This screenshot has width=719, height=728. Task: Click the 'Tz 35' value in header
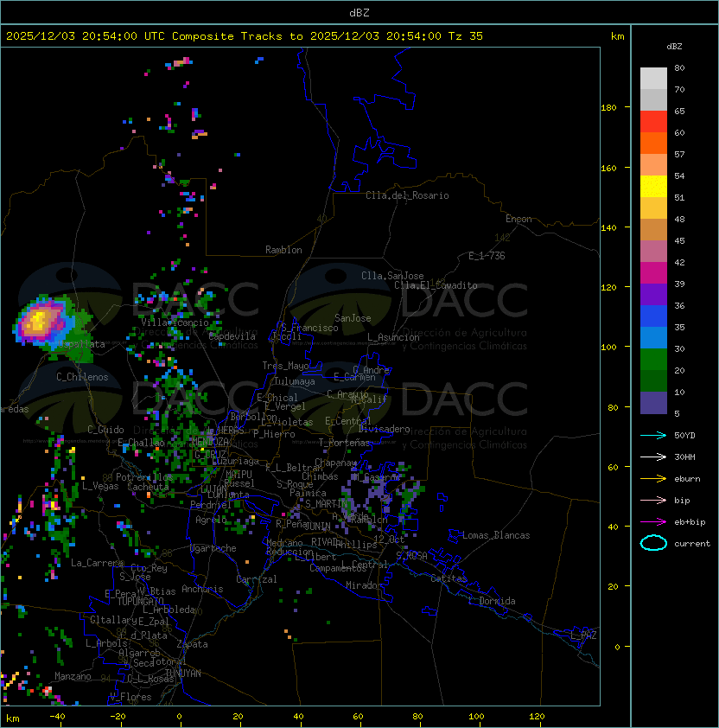click(x=466, y=36)
